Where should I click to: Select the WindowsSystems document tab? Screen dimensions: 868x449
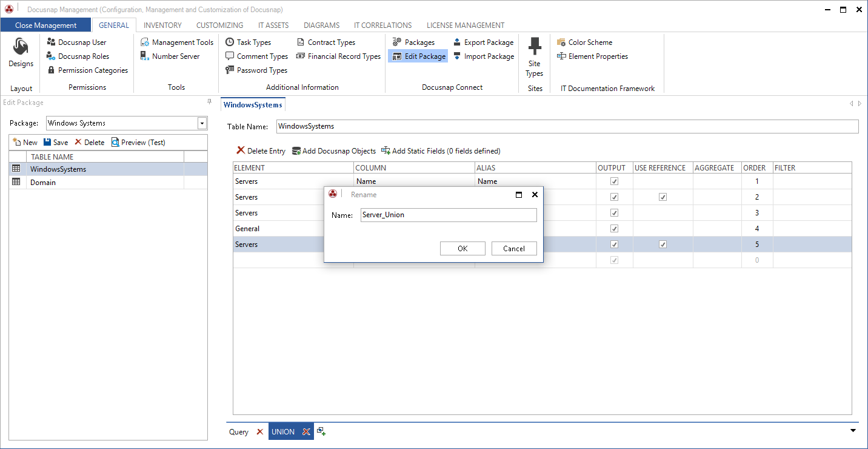pyautogui.click(x=253, y=105)
